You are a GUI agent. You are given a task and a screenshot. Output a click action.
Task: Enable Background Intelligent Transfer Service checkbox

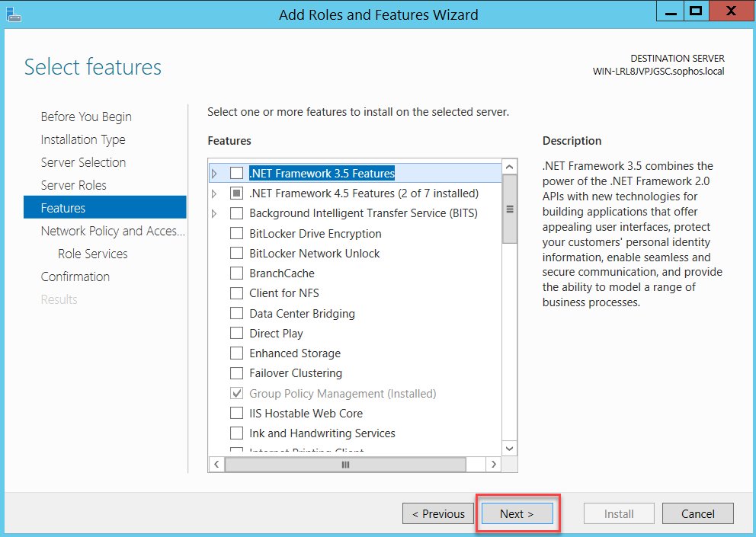tap(236, 213)
